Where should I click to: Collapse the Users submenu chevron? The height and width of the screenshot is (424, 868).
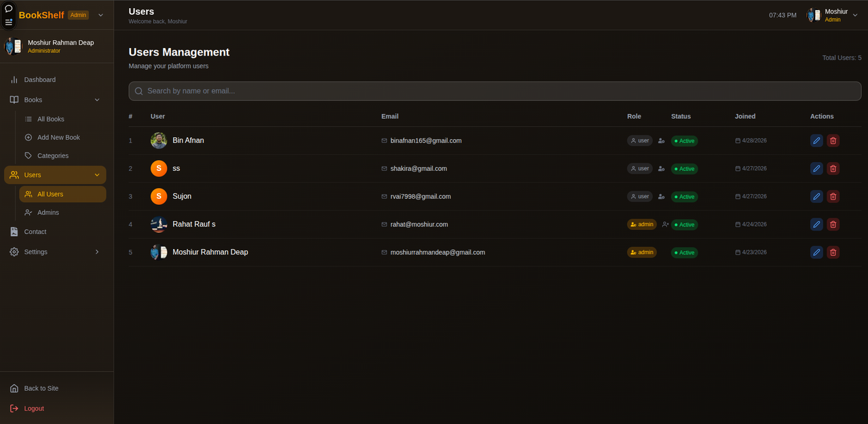97,175
